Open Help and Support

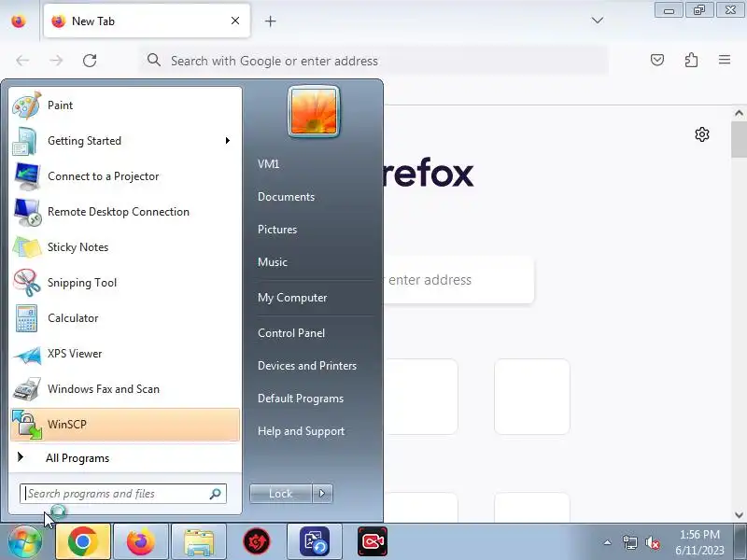click(301, 431)
